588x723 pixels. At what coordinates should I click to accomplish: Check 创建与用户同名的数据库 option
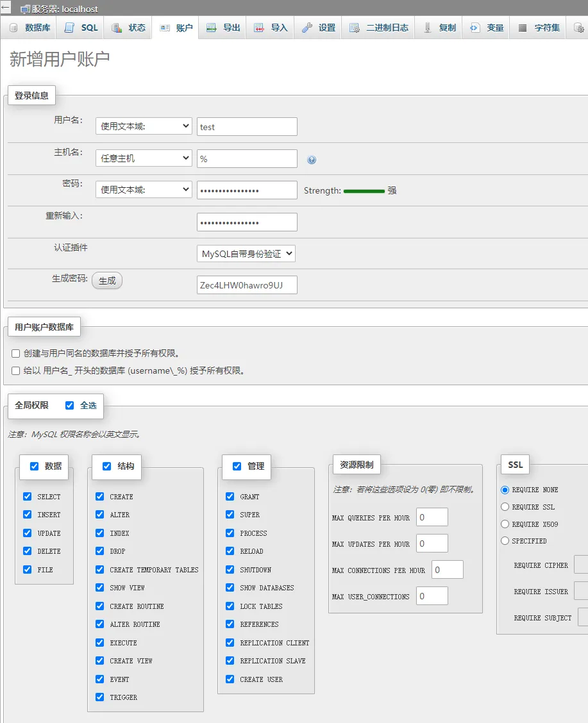(15, 354)
